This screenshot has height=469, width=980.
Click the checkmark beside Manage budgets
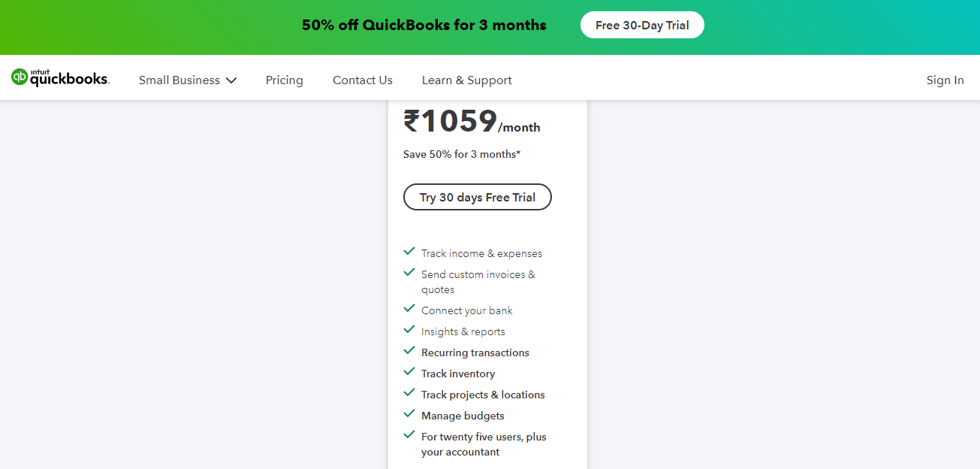coord(409,413)
